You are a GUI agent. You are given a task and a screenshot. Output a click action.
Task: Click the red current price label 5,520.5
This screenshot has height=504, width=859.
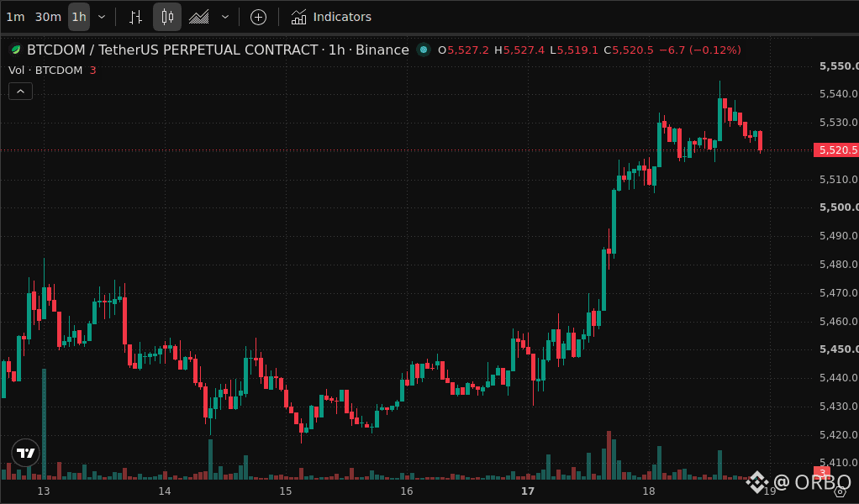pos(836,150)
